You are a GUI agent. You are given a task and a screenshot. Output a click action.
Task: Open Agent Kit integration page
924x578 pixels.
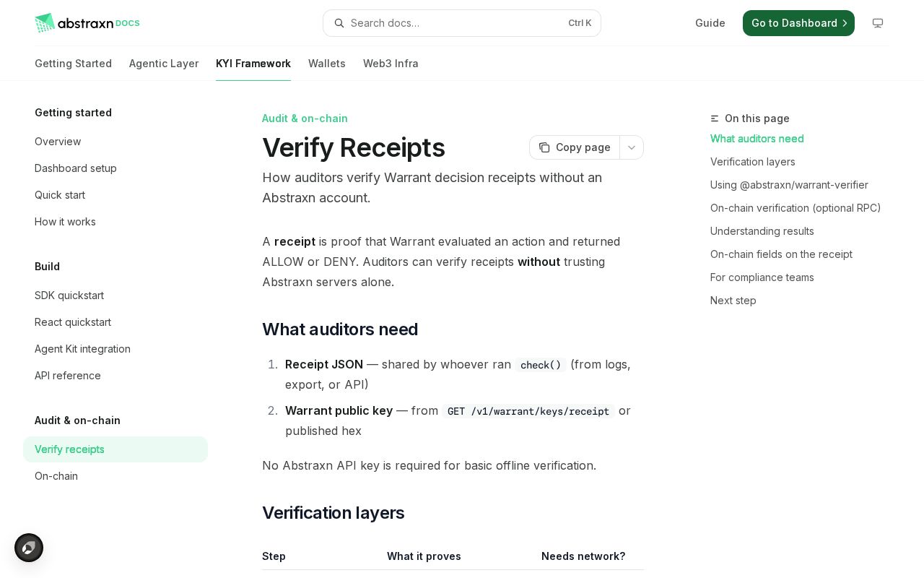click(x=115, y=349)
